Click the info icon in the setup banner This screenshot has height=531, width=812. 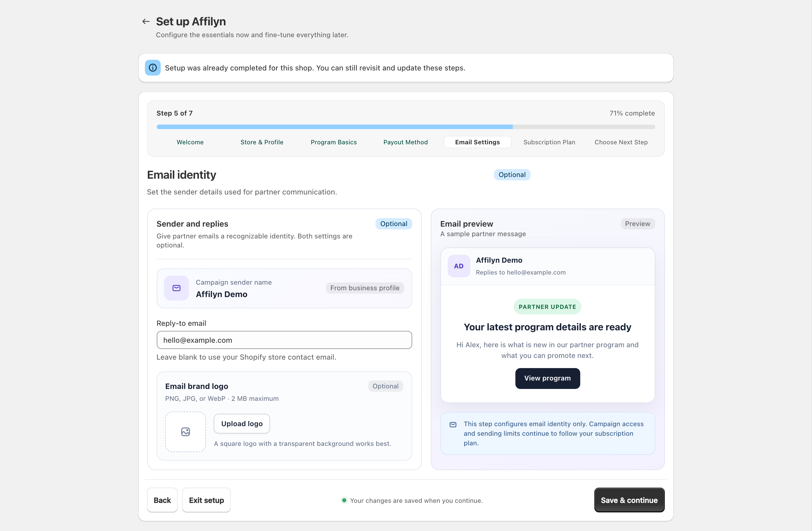[153, 68]
